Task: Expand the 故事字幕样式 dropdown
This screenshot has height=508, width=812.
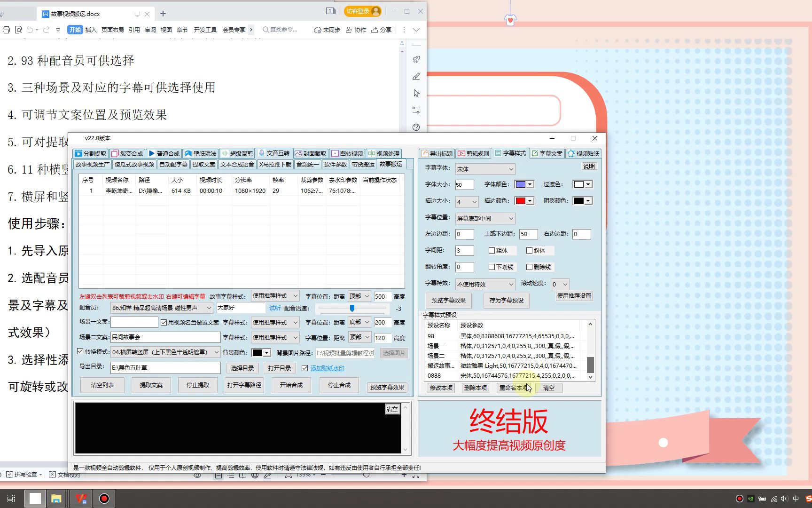Action: point(275,296)
